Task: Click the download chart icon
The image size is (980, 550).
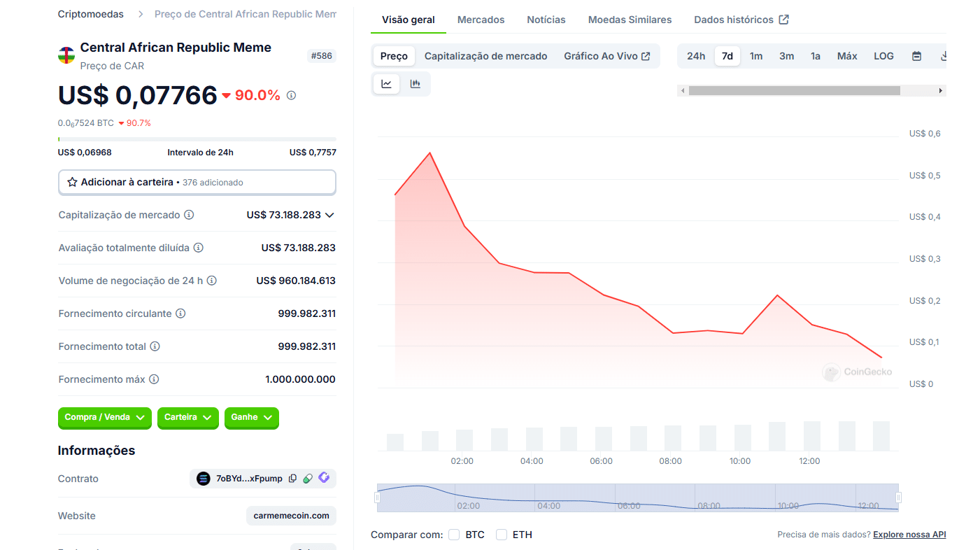Action: pyautogui.click(x=943, y=56)
